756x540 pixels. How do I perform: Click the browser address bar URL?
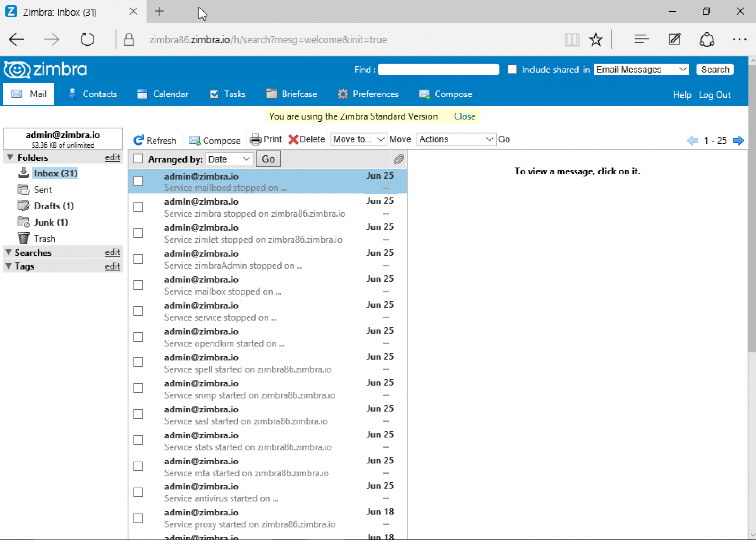coord(268,40)
